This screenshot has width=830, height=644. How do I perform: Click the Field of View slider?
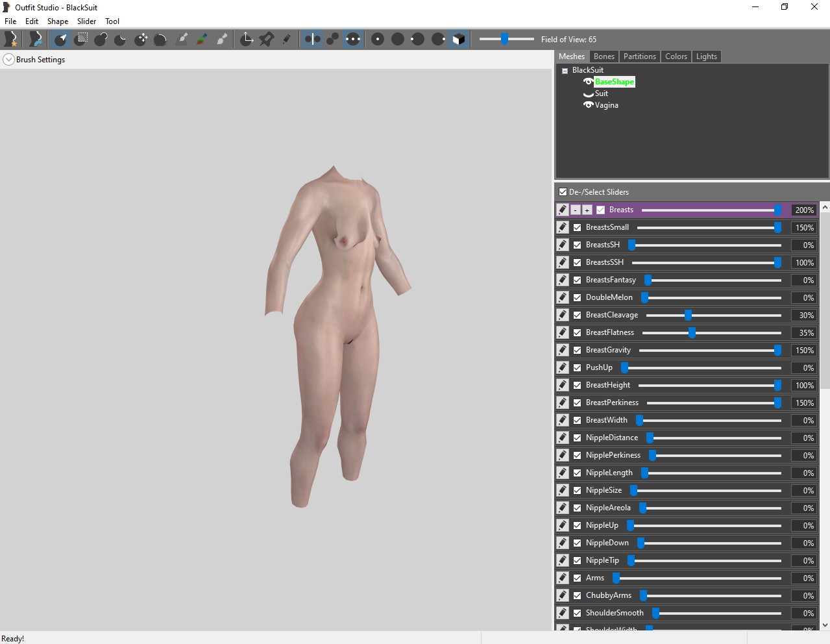[x=506, y=39]
